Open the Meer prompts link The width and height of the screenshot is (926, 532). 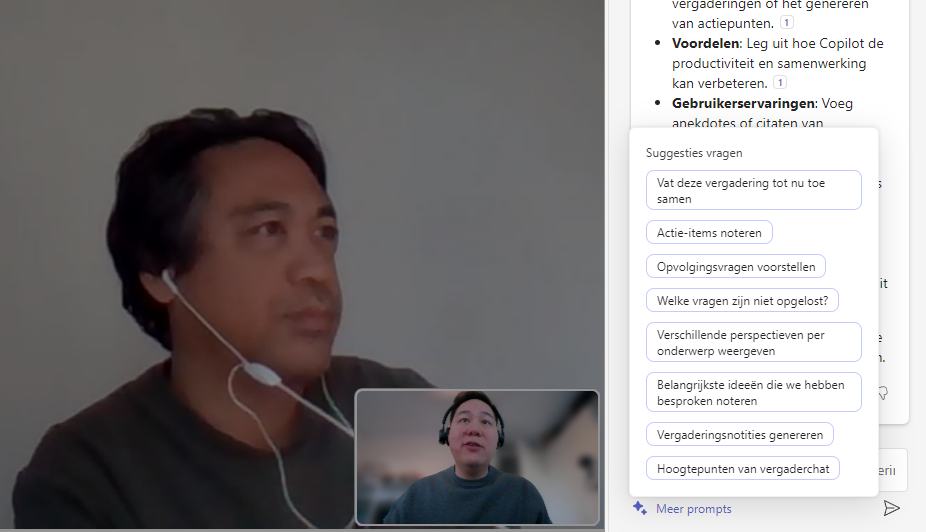(x=693, y=509)
